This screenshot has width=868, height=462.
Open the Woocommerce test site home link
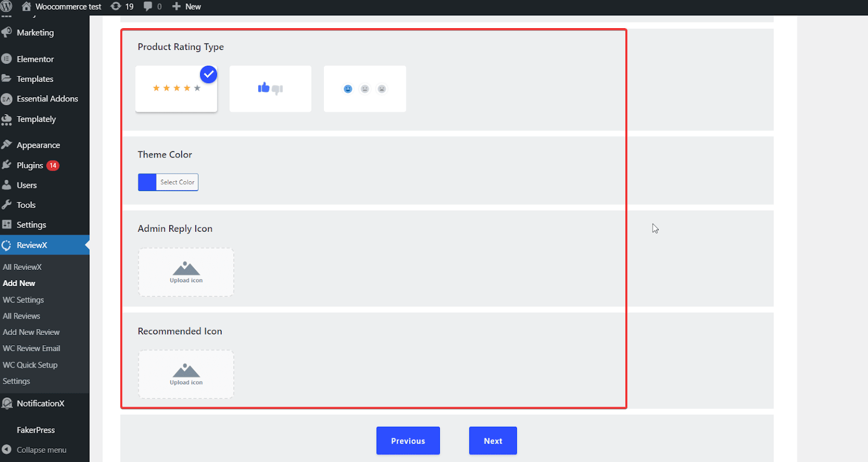tap(61, 7)
